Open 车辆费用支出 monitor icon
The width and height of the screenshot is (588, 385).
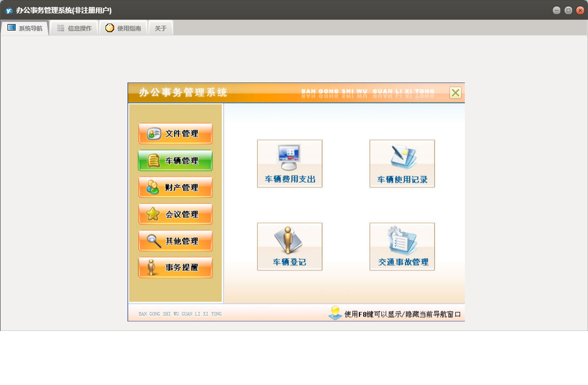pyautogui.click(x=290, y=163)
